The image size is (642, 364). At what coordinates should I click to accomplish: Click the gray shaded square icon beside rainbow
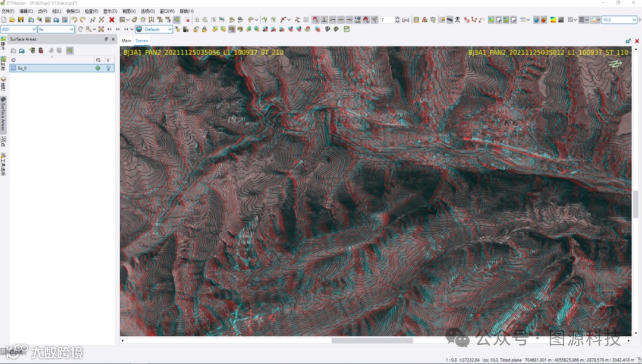click(561, 20)
